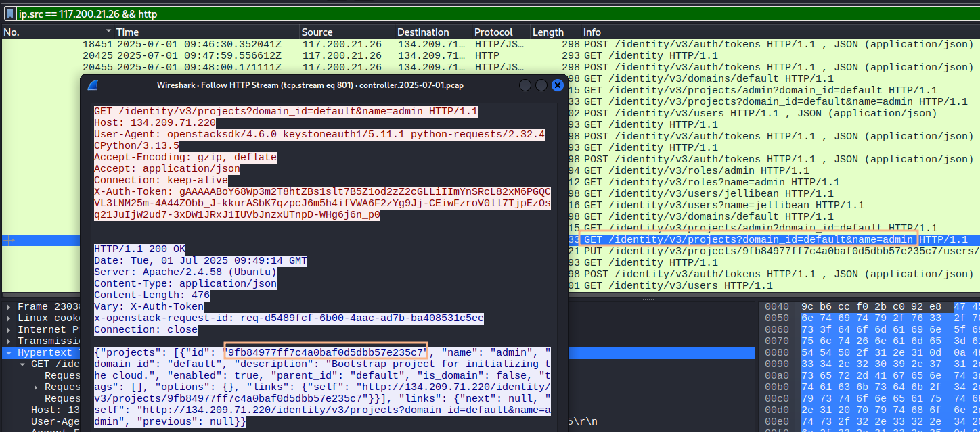This screenshot has width=980, height=432.
Task: Click the Connection: close line
Action: pos(146,329)
